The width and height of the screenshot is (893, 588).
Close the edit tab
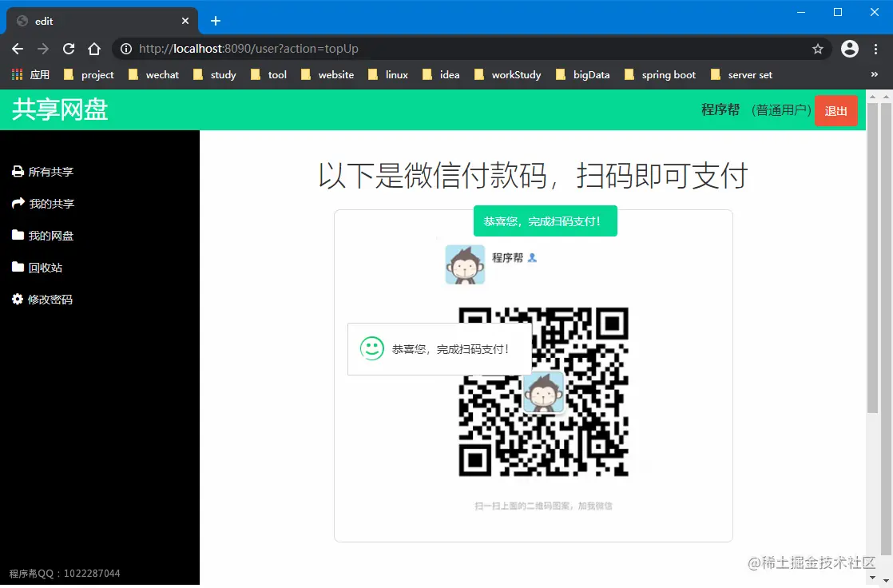click(185, 21)
